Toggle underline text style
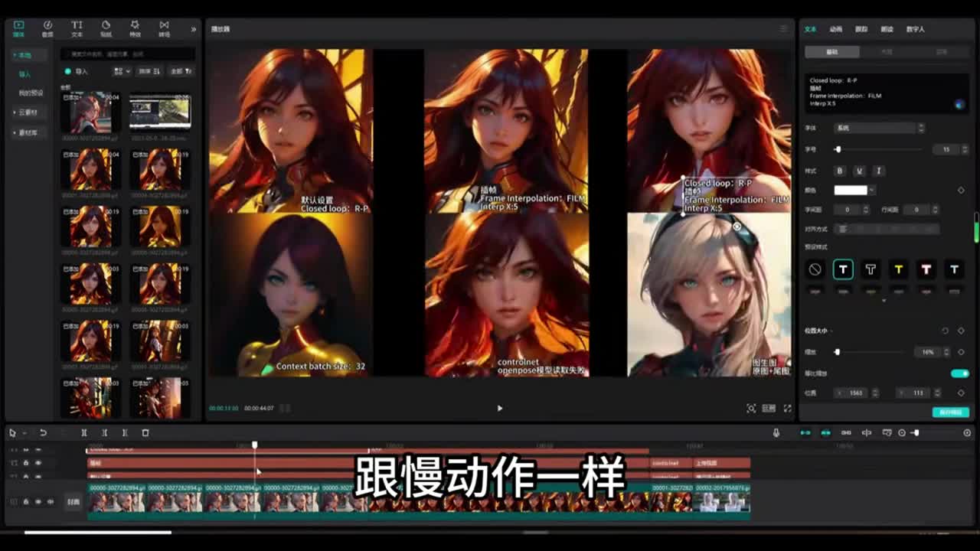 point(859,171)
